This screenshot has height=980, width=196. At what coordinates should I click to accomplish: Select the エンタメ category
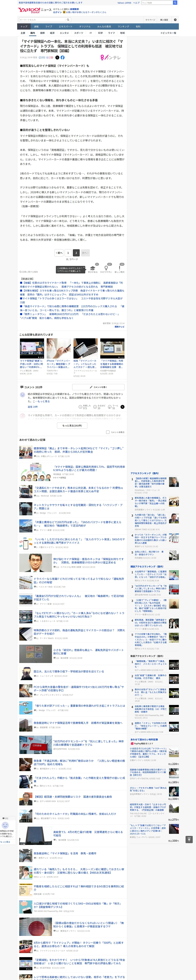(x=64, y=33)
